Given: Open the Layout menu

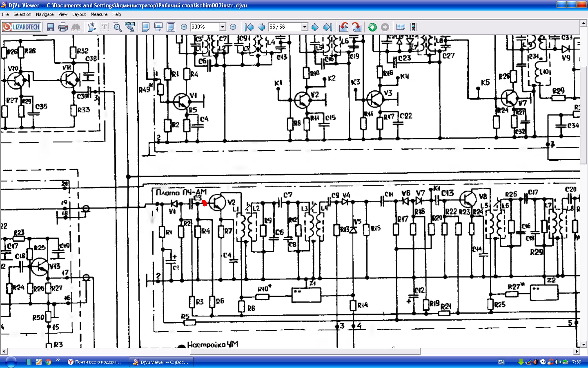Looking at the screenshot, I should 79,14.
